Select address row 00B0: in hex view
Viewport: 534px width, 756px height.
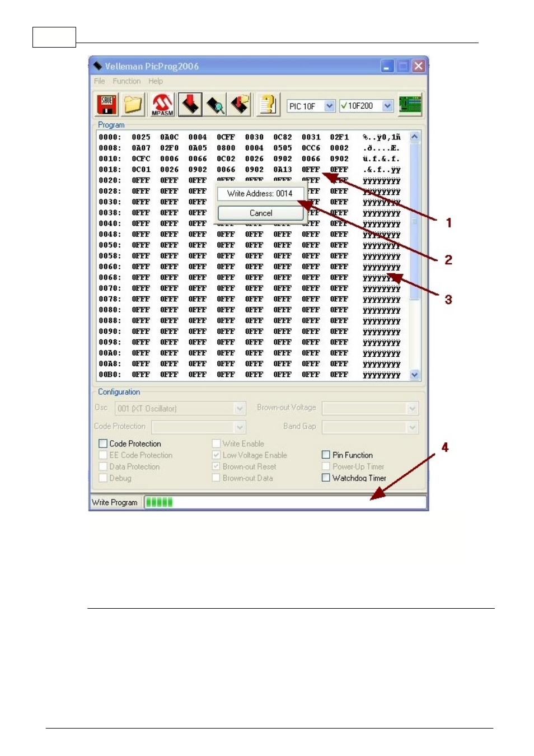click(x=110, y=375)
